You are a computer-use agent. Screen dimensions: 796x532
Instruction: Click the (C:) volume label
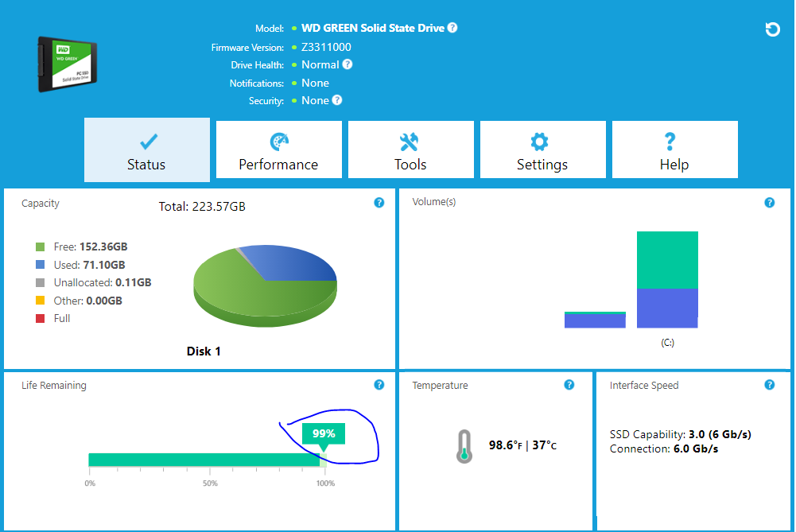tap(667, 343)
